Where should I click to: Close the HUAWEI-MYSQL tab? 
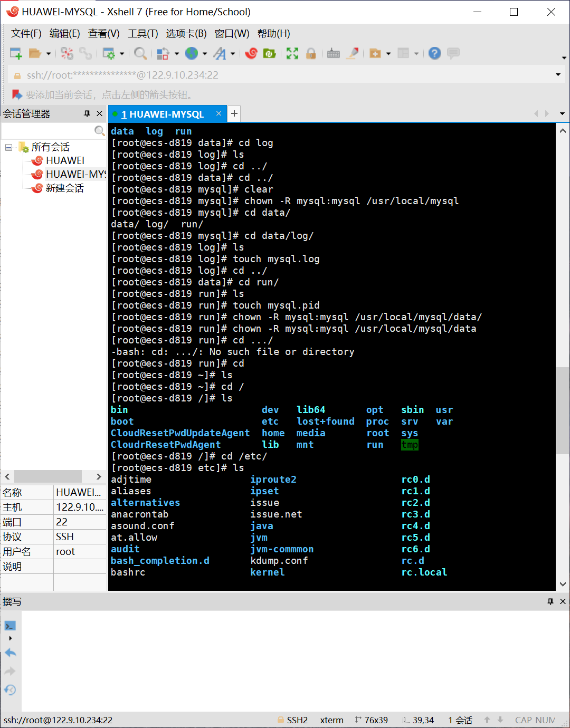coord(218,113)
